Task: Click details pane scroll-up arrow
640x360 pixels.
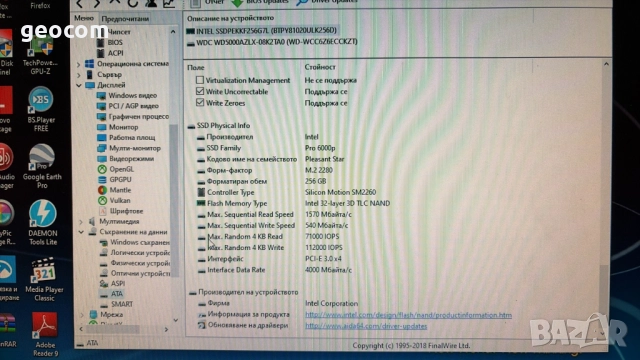Action: point(606,64)
